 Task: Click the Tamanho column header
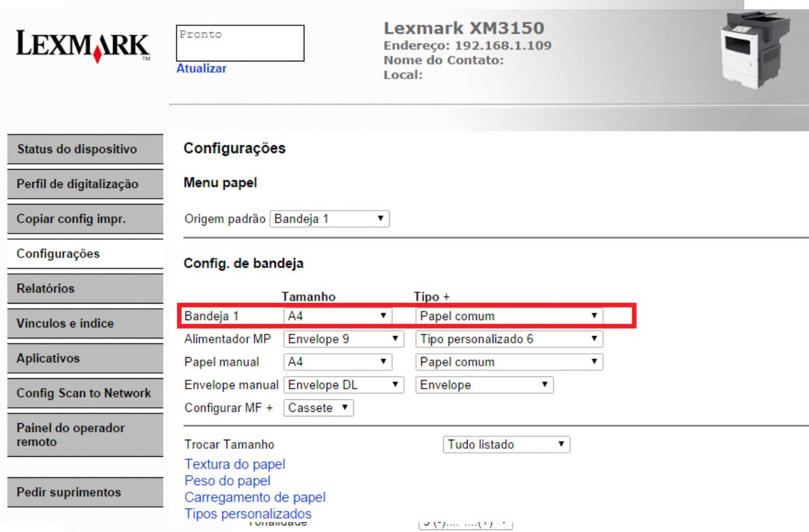pos(310,297)
